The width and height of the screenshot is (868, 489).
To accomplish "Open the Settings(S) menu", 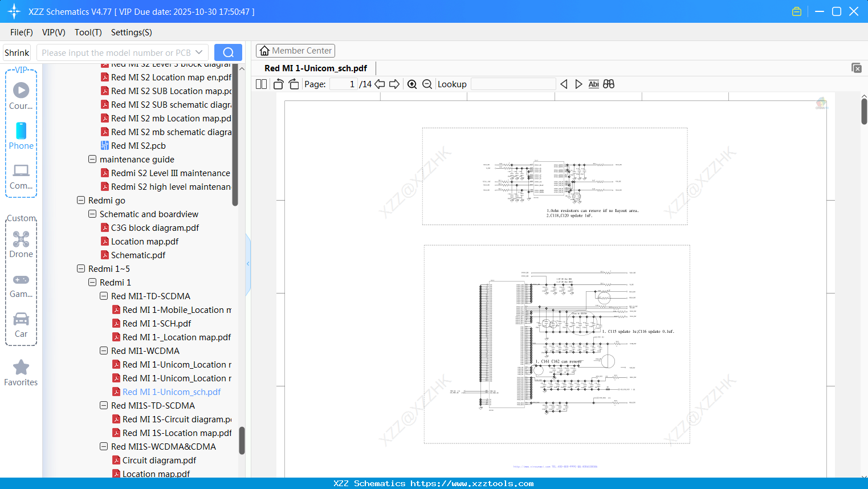I will (x=132, y=32).
